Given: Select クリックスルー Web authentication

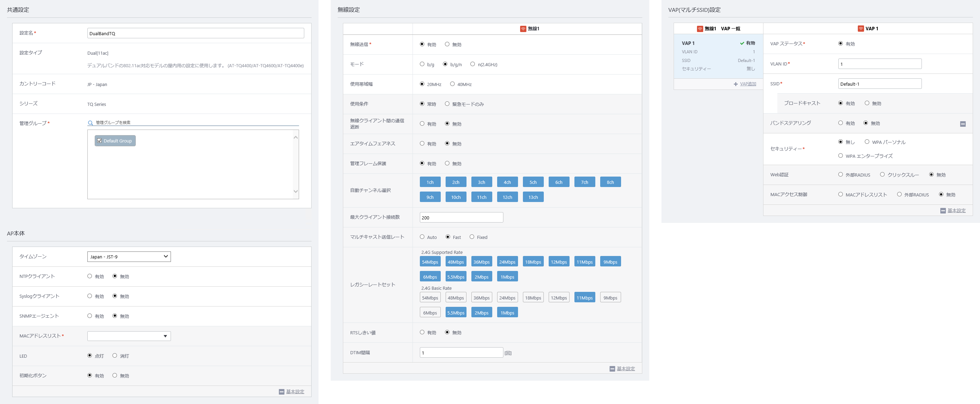Looking at the screenshot, I should 882,174.
